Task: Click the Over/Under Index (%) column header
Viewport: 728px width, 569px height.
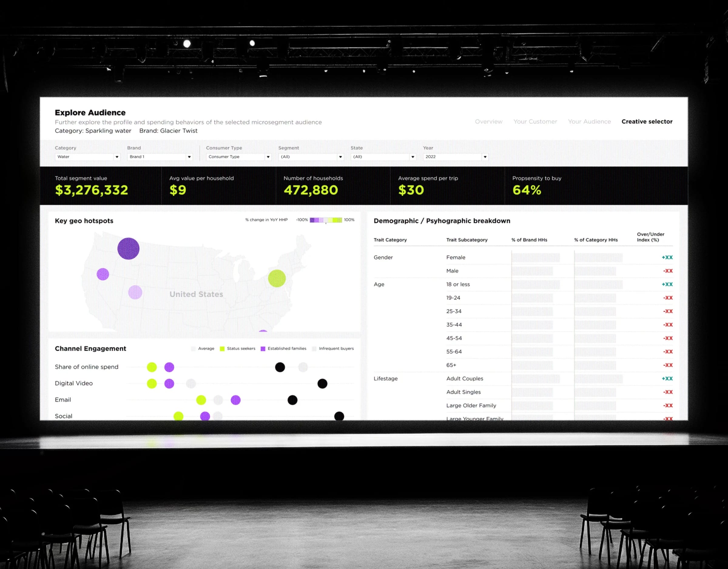Action: [650, 237]
